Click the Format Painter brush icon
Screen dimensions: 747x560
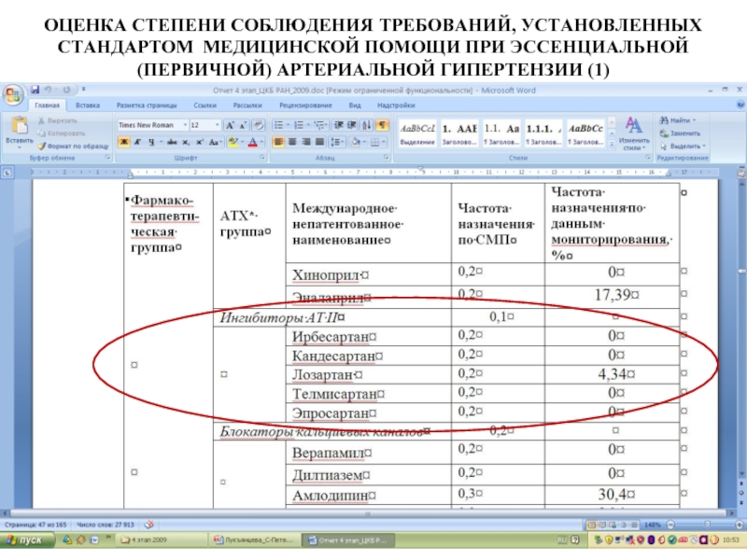[42, 147]
